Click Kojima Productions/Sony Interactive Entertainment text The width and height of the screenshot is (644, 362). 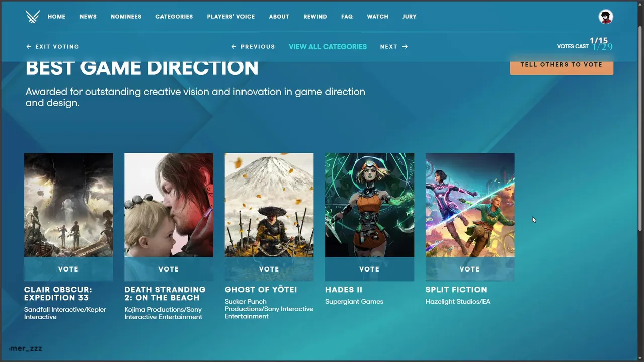tap(164, 313)
